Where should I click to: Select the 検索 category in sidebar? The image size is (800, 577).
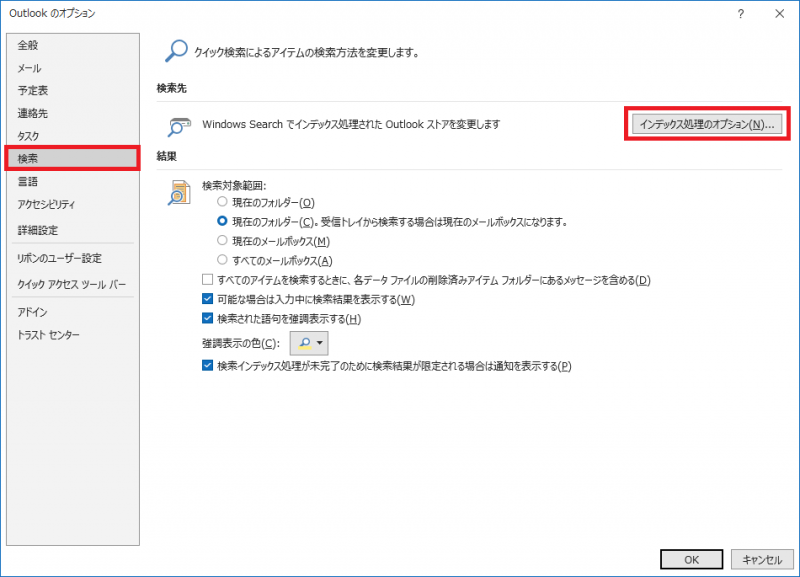point(72,159)
